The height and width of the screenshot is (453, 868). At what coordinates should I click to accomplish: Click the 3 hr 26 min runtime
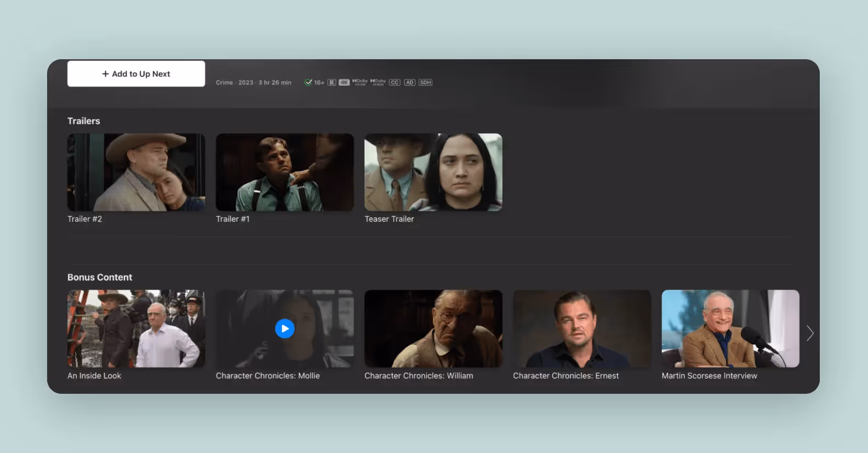[x=275, y=82]
